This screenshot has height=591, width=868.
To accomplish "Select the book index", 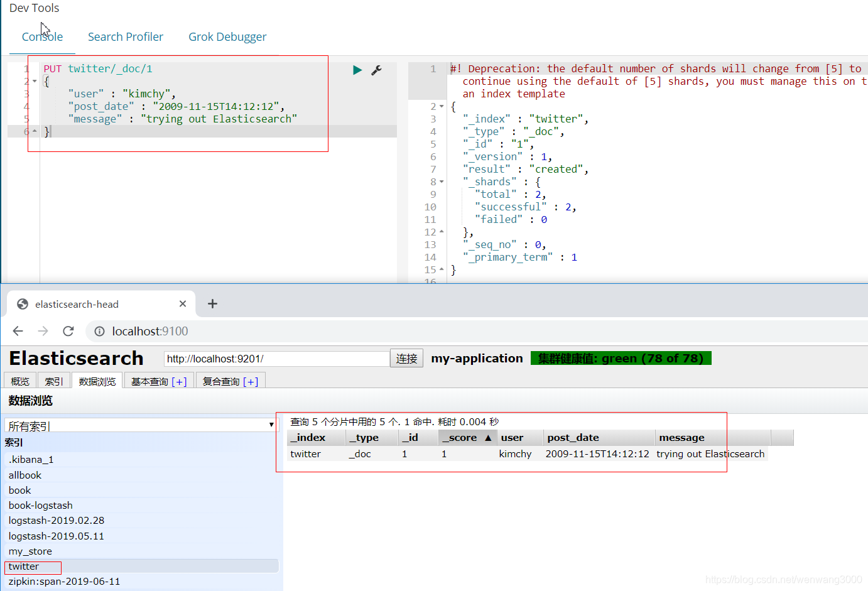I will [141, 491].
